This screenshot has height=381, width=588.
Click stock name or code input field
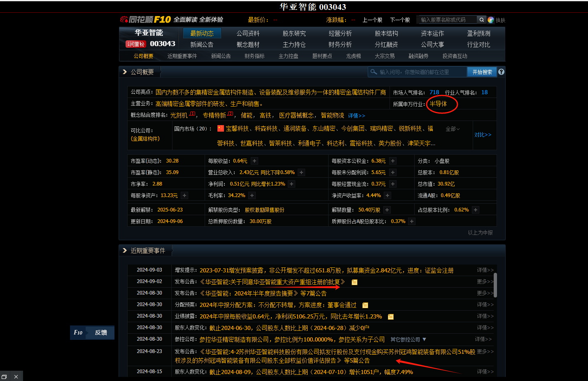point(447,20)
